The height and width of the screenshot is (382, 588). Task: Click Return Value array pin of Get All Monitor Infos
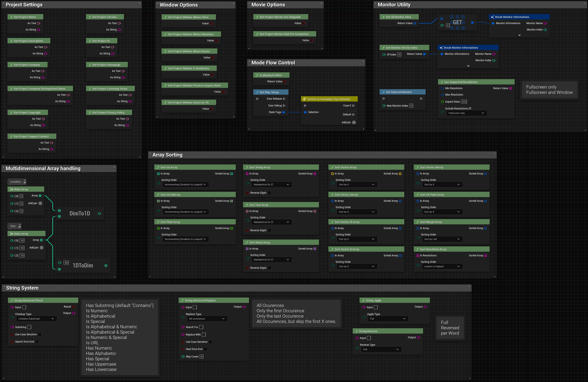(415, 23)
